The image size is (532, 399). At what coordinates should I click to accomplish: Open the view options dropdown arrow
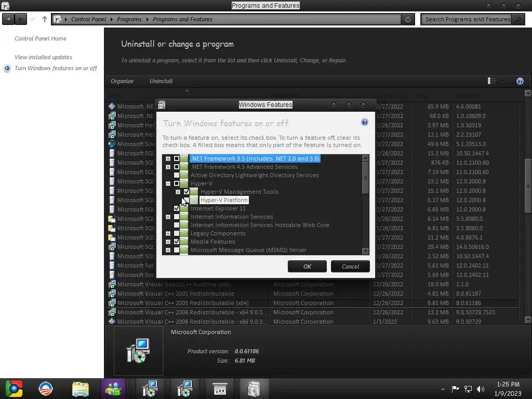503,81
